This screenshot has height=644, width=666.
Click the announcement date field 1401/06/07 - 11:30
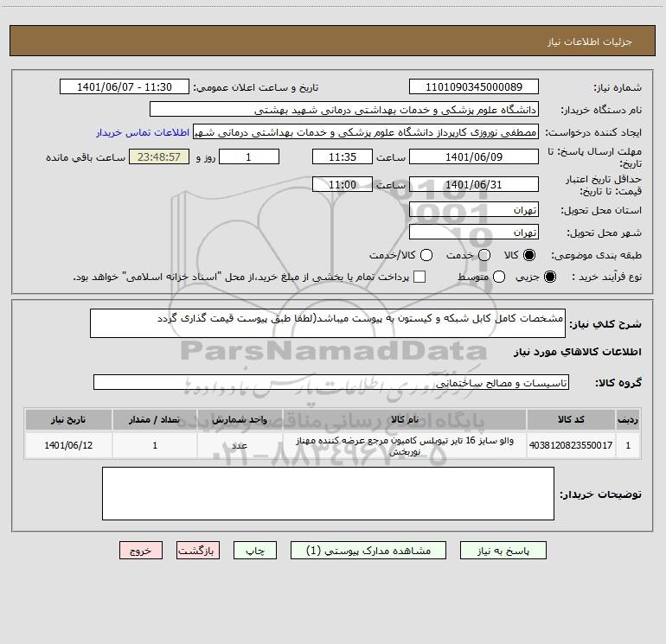124,86
